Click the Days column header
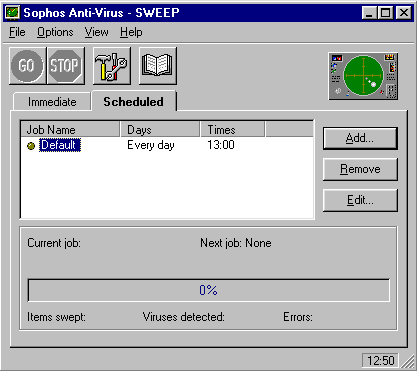Image resolution: width=417 pixels, height=371 pixels. 160,129
